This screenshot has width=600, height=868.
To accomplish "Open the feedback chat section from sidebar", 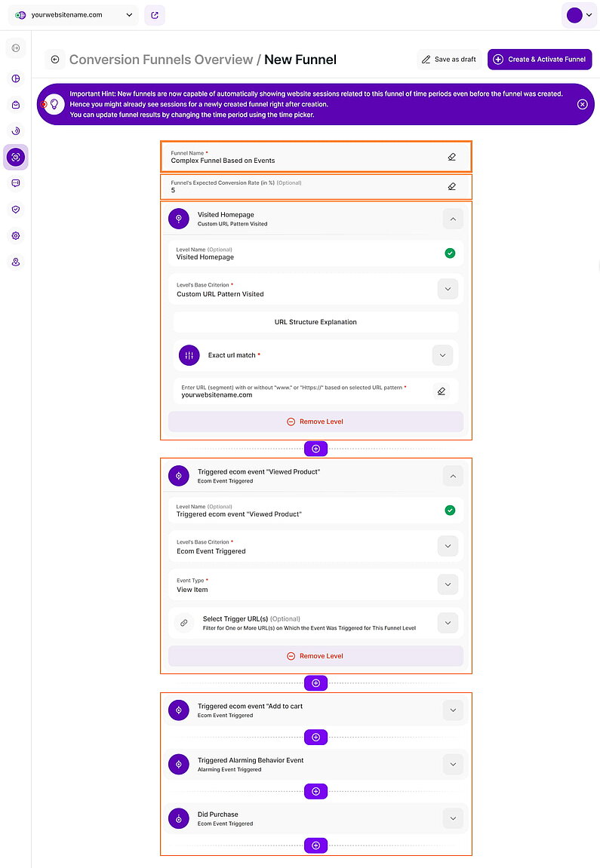I will [x=17, y=182].
